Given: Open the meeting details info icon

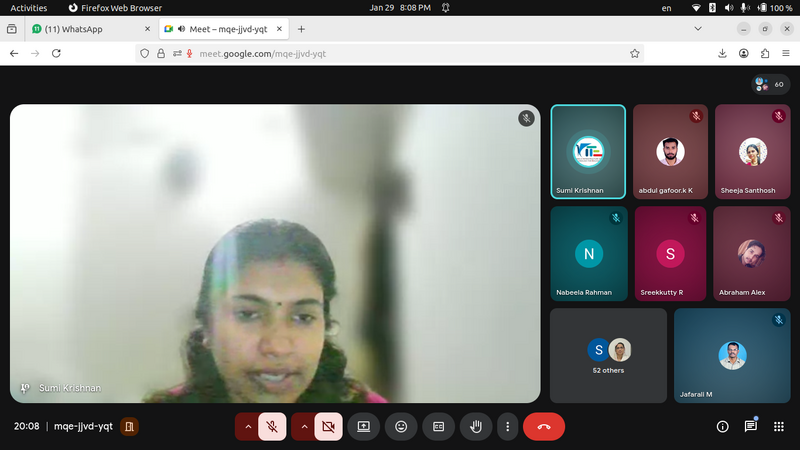Looking at the screenshot, I should point(722,427).
